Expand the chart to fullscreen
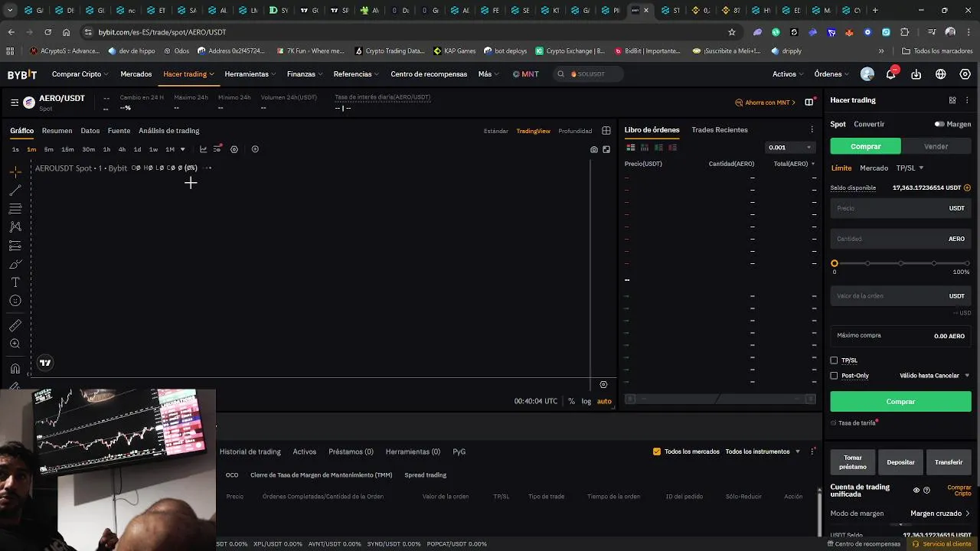Screen dimensions: 980x551 click(x=606, y=149)
